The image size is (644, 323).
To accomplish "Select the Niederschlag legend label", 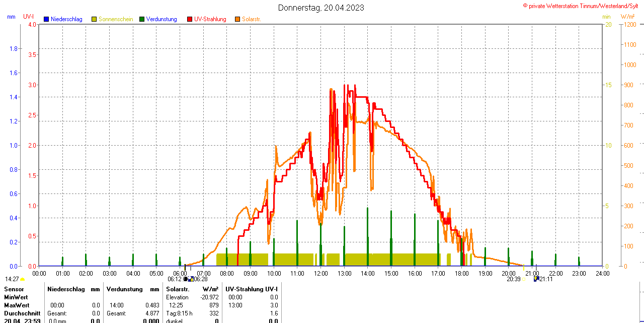I will click(x=66, y=19).
